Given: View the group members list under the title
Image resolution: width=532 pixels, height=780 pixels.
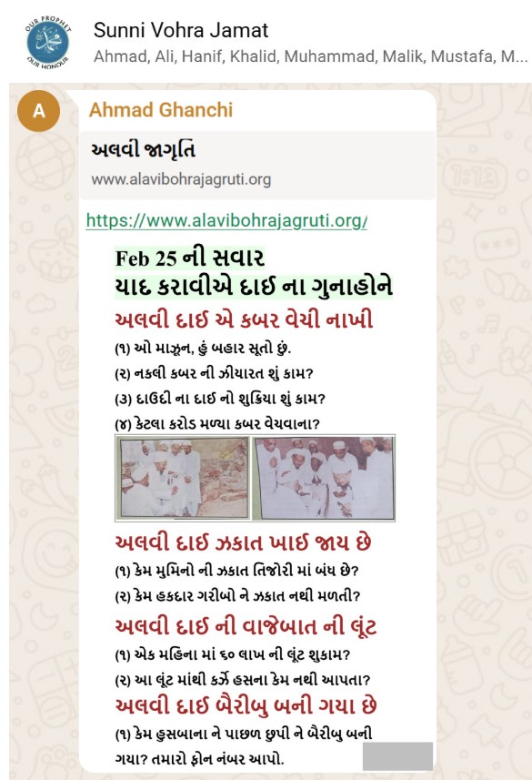Looking at the screenshot, I should (310, 56).
